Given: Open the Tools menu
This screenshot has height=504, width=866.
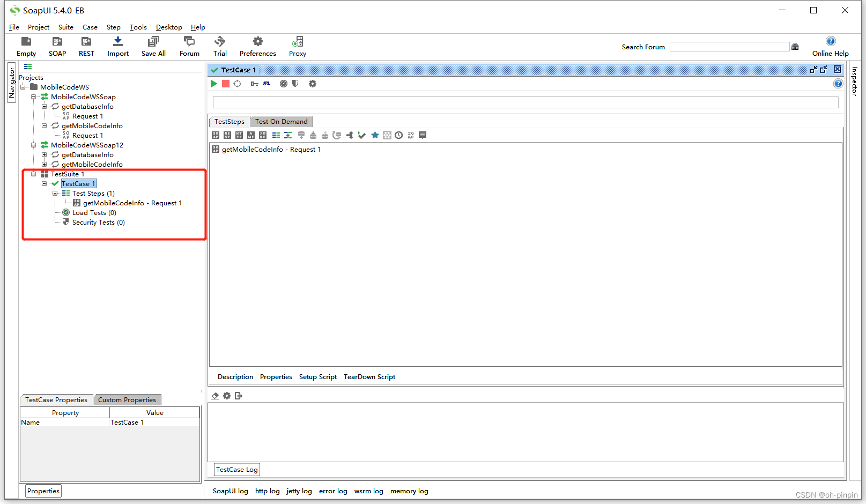Looking at the screenshot, I should pyautogui.click(x=138, y=27).
